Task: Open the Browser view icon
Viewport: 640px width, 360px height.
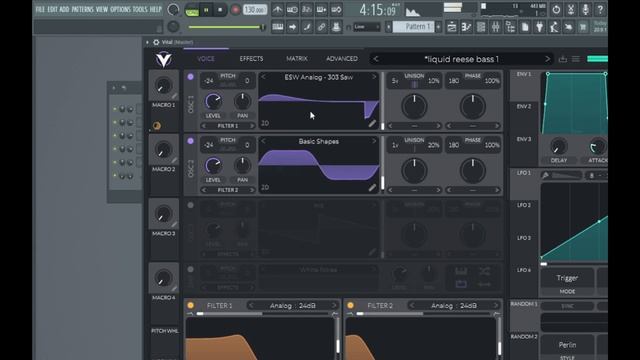Action: (510, 27)
